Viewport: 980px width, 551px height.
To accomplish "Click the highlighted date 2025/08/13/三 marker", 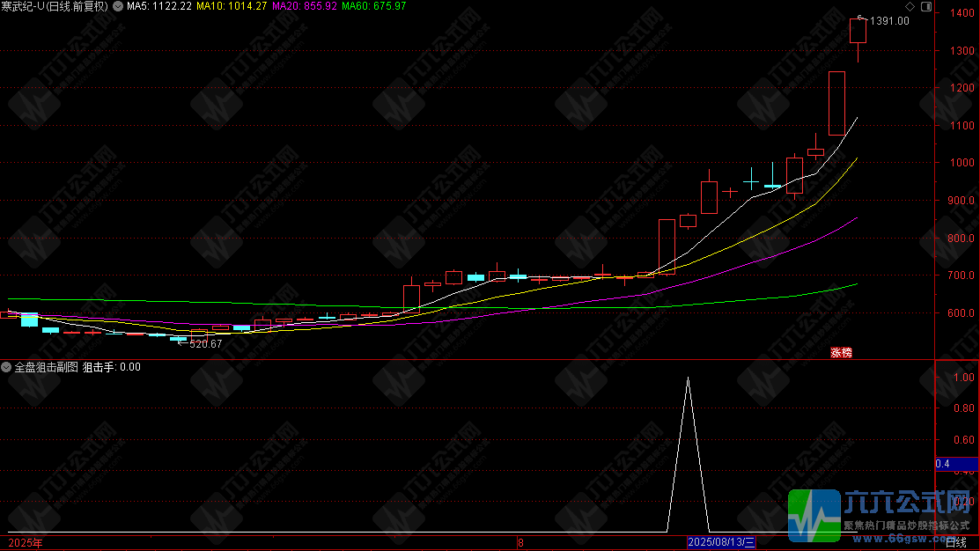I will 721,542.
